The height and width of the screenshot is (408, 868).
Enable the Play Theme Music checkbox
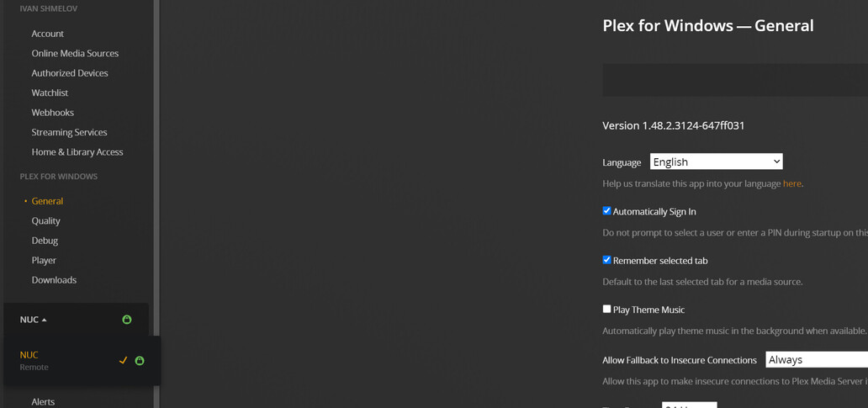point(606,309)
